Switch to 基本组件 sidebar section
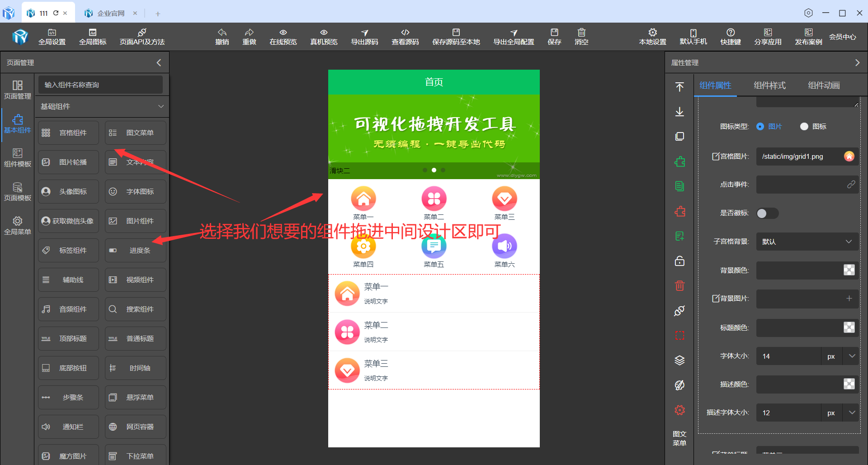 (18, 124)
